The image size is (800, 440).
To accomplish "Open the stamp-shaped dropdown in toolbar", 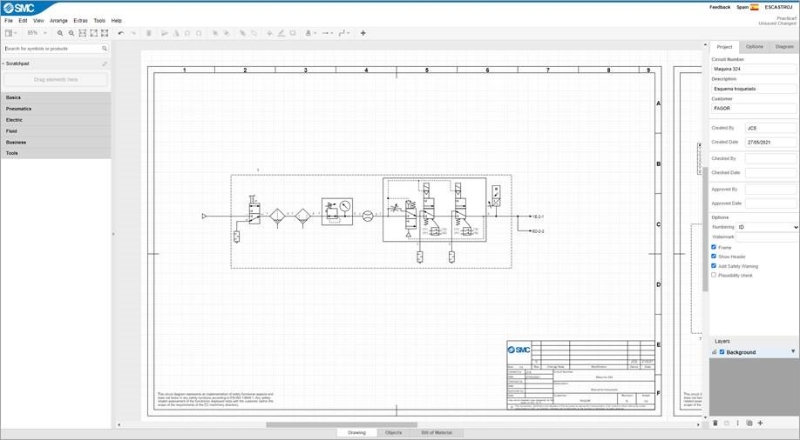I will [x=310, y=33].
